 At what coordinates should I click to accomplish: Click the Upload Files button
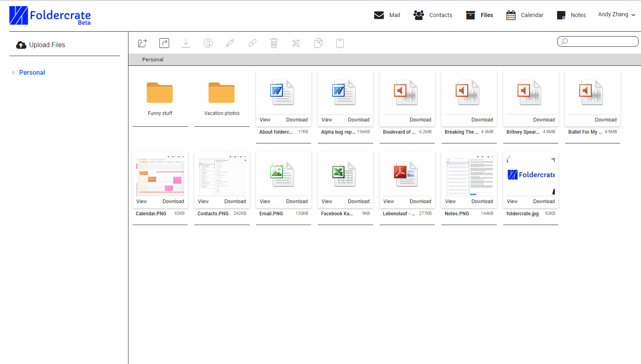point(41,45)
